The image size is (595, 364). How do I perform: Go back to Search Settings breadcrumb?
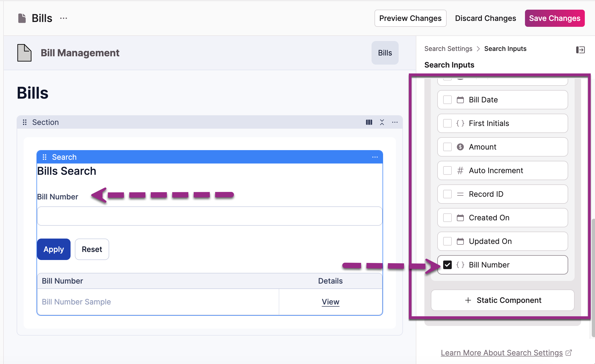[448, 49]
